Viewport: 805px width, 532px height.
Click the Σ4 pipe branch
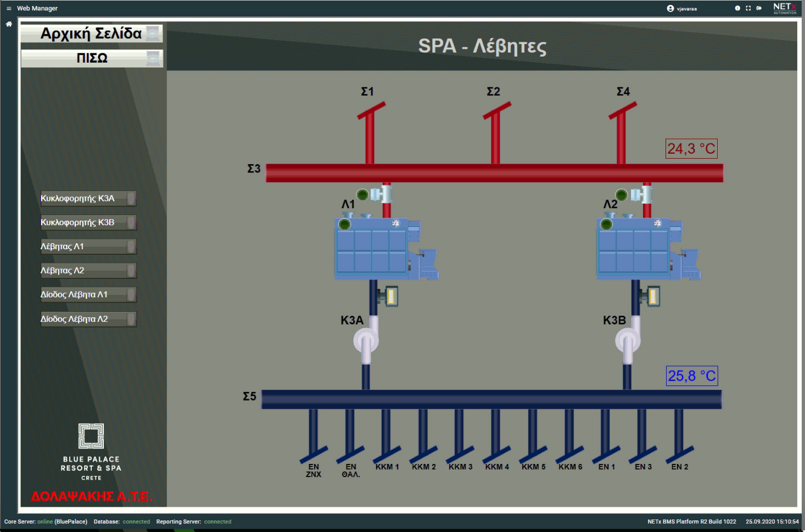point(622,132)
